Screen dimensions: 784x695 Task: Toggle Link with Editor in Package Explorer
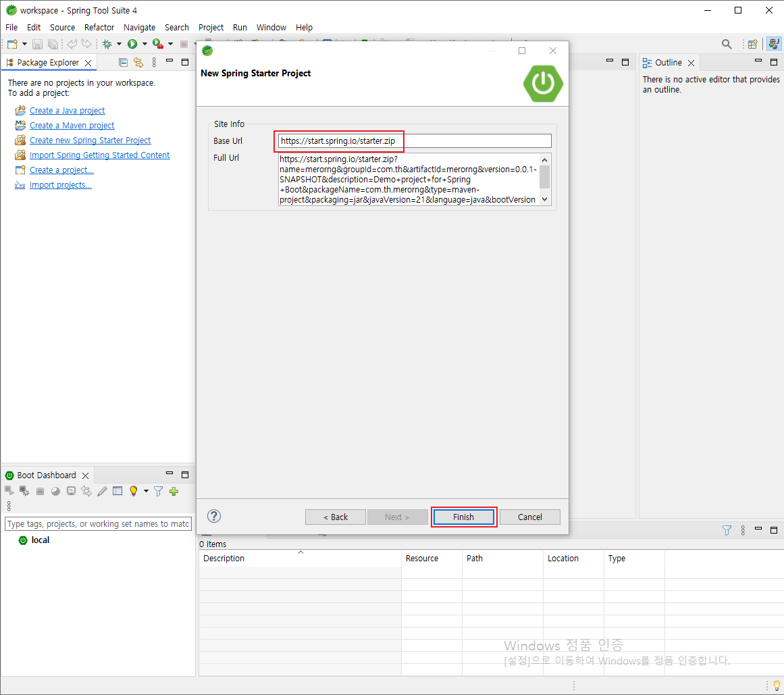(138, 63)
